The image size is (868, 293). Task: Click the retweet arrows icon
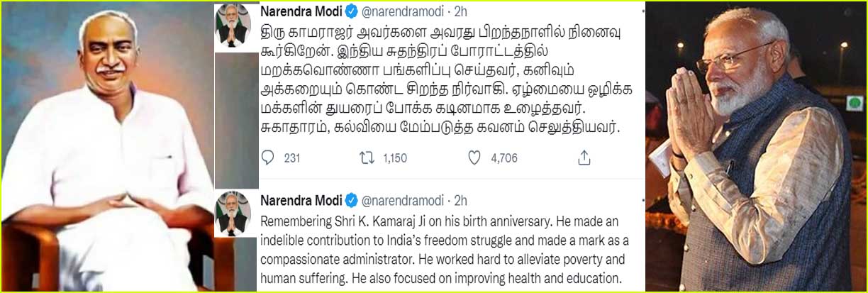[x=367, y=157]
